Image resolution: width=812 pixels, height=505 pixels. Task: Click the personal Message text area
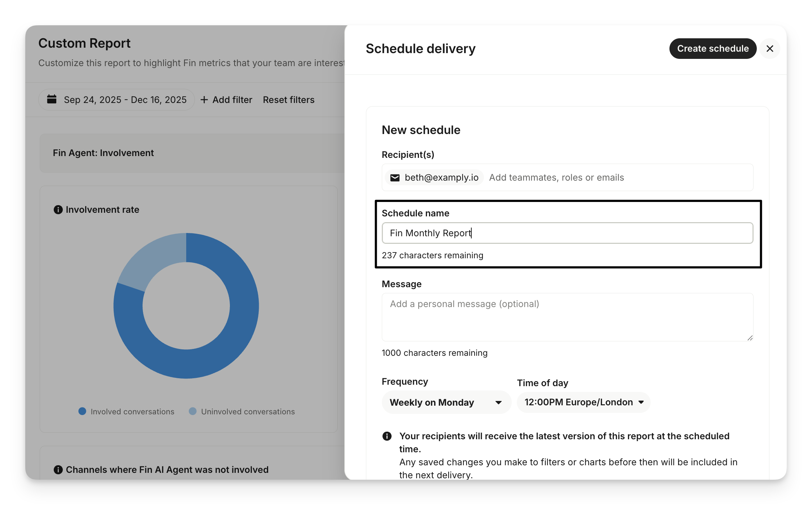tap(567, 317)
